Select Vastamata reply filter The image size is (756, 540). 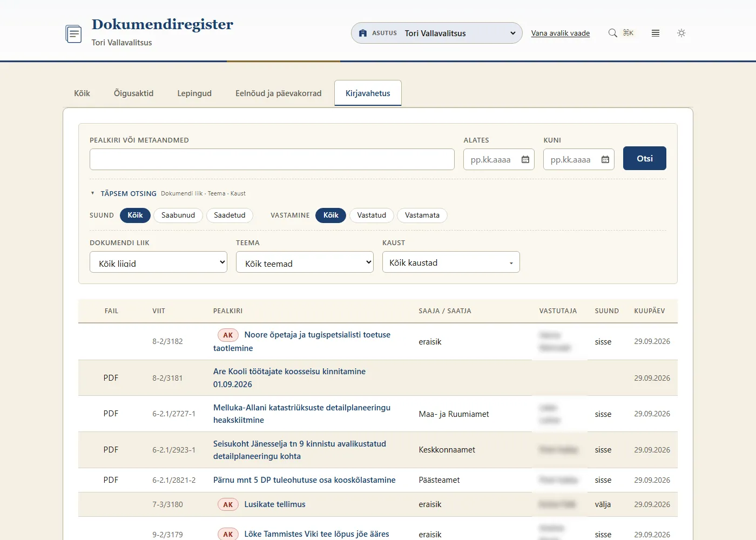422,215
